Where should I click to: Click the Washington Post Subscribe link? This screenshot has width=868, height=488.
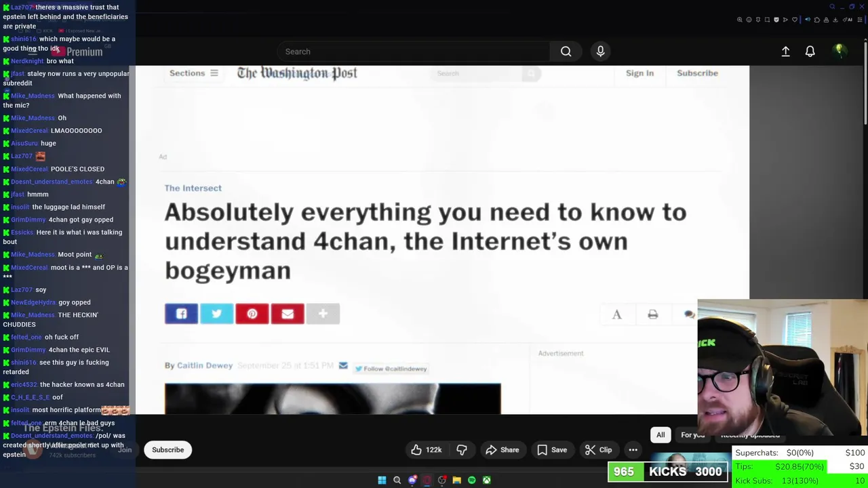(x=697, y=73)
